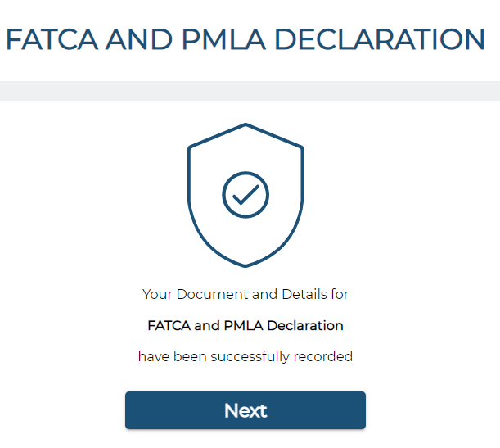Click the 'Your Document and Details for' text
The image size is (500, 448).
pyautogui.click(x=245, y=294)
